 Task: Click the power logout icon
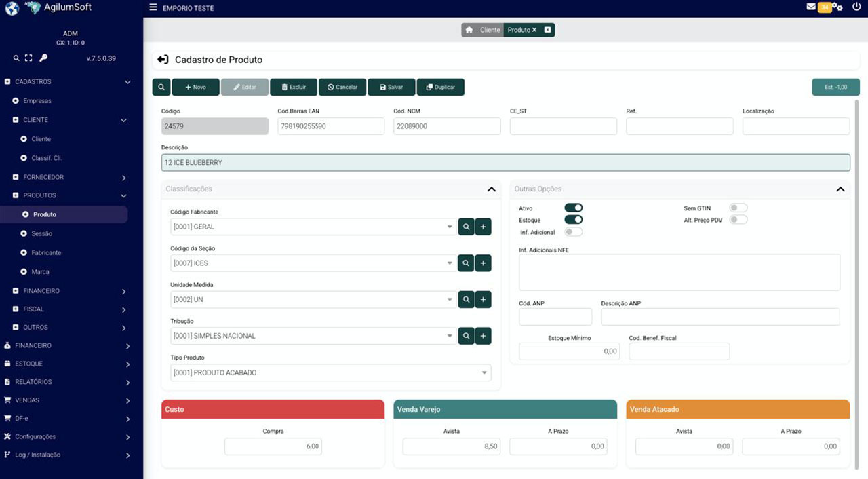[856, 7]
